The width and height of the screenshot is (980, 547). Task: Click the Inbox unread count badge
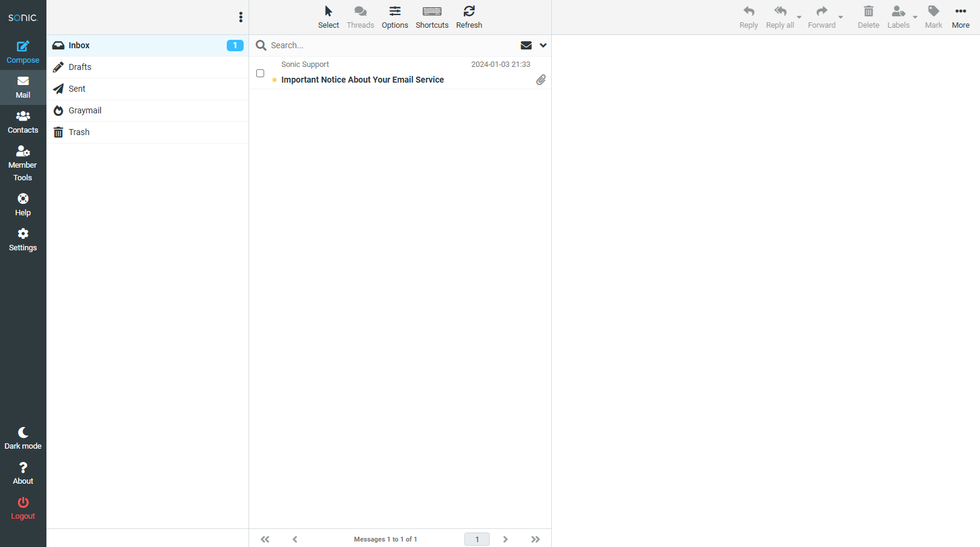coord(235,45)
